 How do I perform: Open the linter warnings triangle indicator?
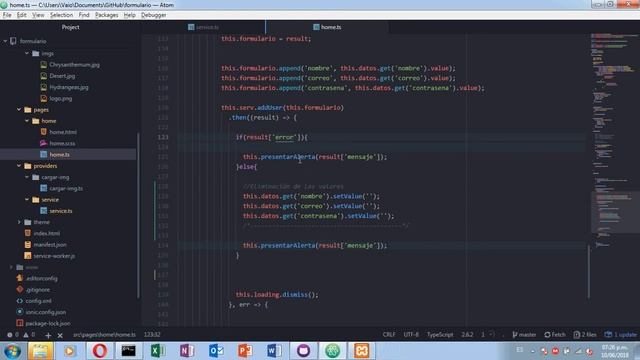coord(29,335)
